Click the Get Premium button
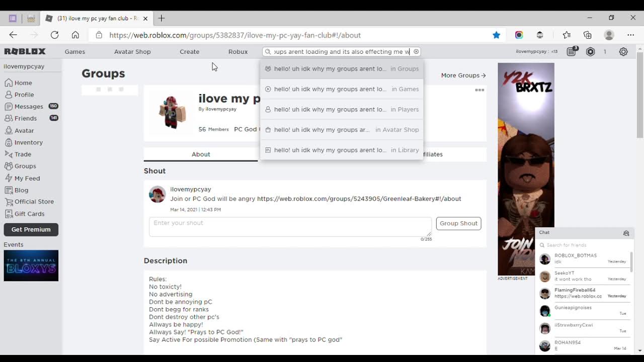The height and width of the screenshot is (362, 644). point(31,229)
